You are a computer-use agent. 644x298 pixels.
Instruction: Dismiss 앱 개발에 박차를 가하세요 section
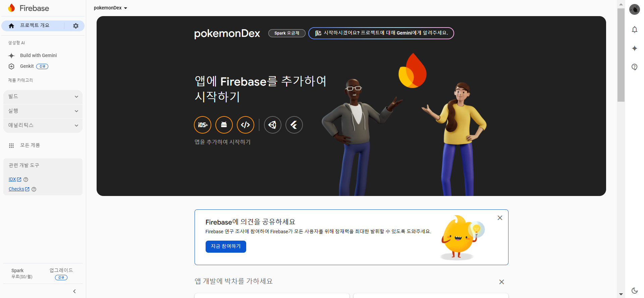tap(501, 282)
